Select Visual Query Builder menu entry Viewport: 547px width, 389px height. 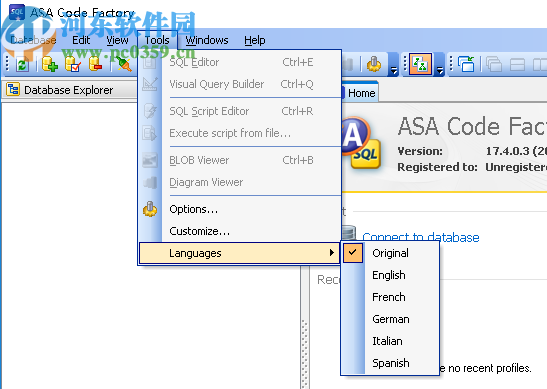click(x=240, y=84)
